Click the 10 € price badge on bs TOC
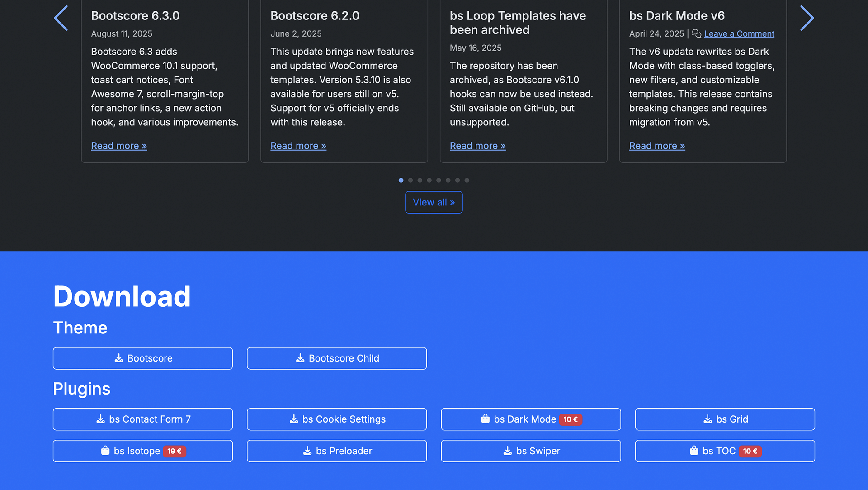Image resolution: width=868 pixels, height=490 pixels. click(x=750, y=451)
